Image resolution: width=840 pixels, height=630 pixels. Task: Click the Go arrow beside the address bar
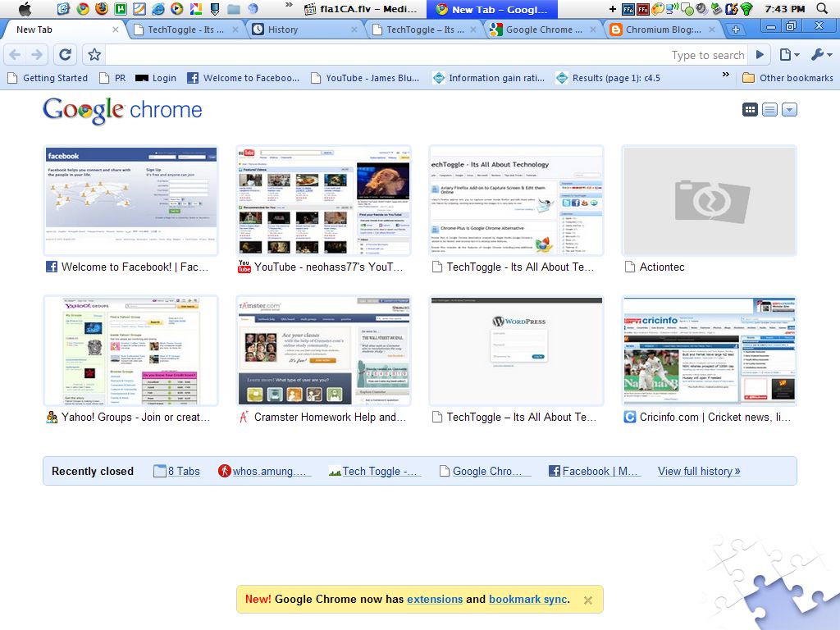[760, 55]
